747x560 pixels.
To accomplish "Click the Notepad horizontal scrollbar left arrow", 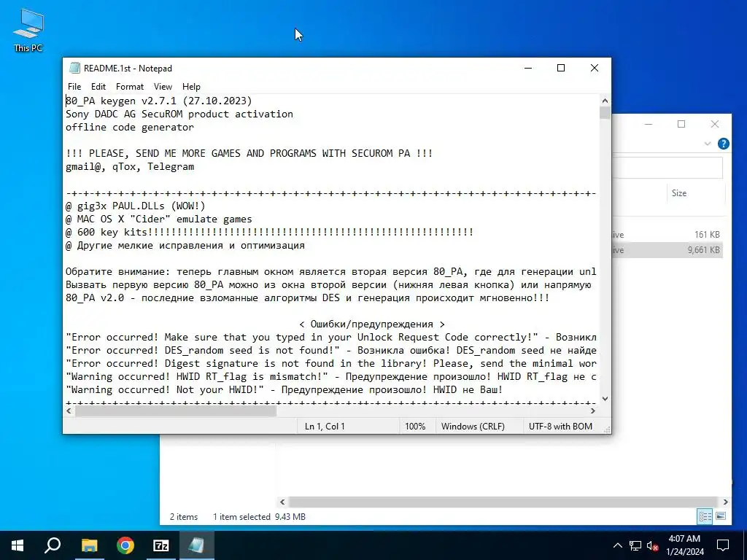I will (x=69, y=411).
